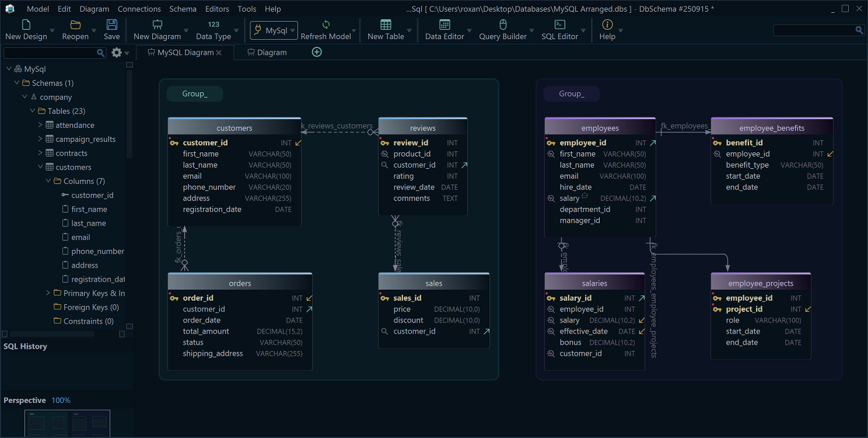Click the Perspective diagram thumbnail preview

point(67,423)
